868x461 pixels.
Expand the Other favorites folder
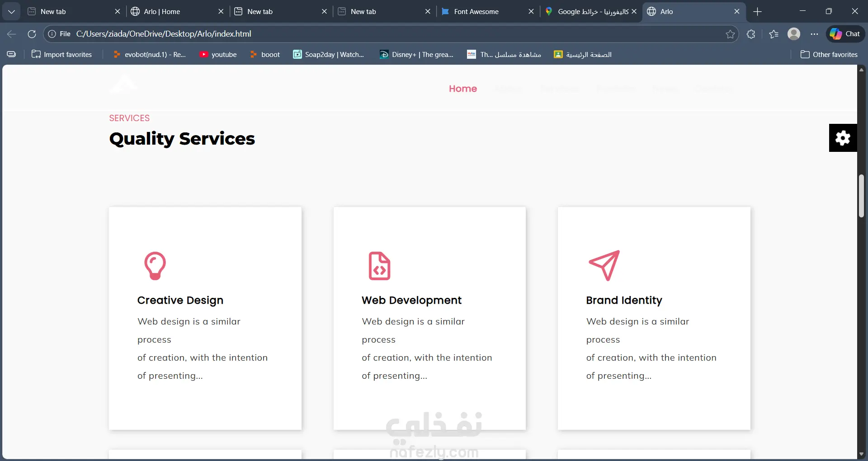click(x=829, y=54)
